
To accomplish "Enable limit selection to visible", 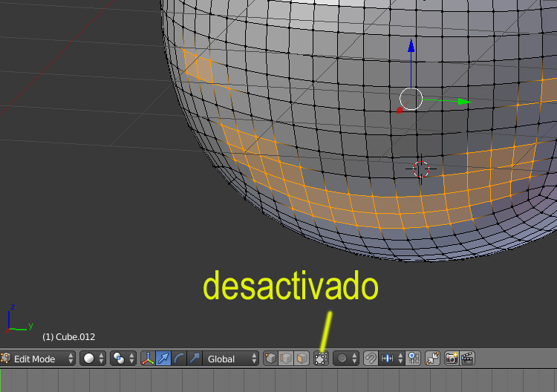I will click(321, 359).
